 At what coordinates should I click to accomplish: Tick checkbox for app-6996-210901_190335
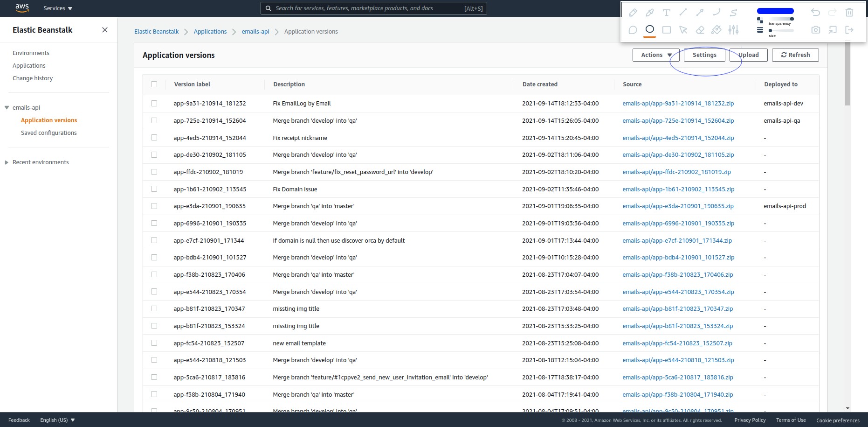tap(154, 223)
